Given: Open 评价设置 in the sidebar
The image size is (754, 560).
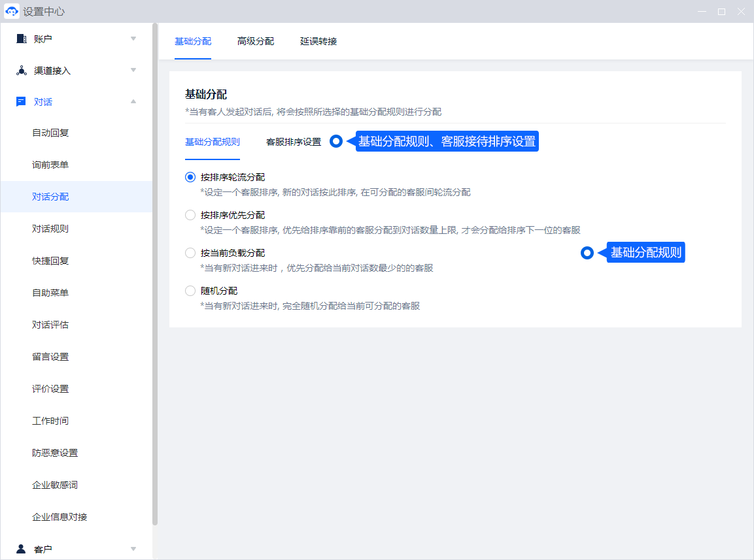Looking at the screenshot, I should [50, 389].
